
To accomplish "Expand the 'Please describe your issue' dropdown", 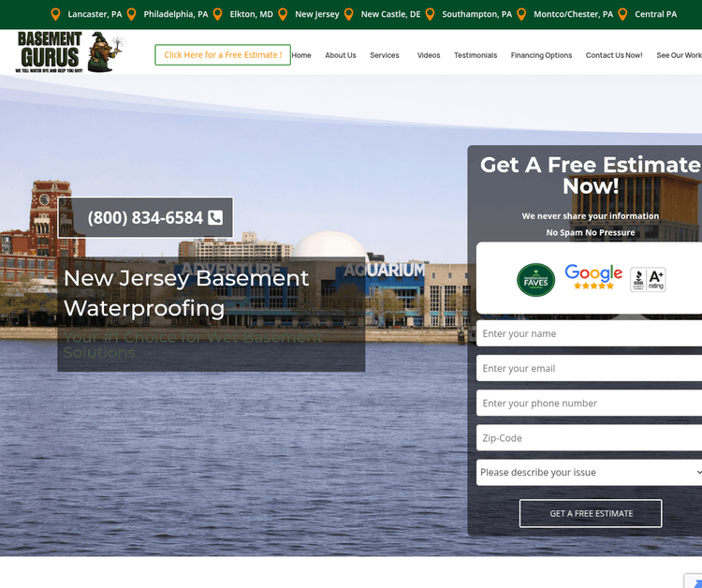I will coord(589,473).
